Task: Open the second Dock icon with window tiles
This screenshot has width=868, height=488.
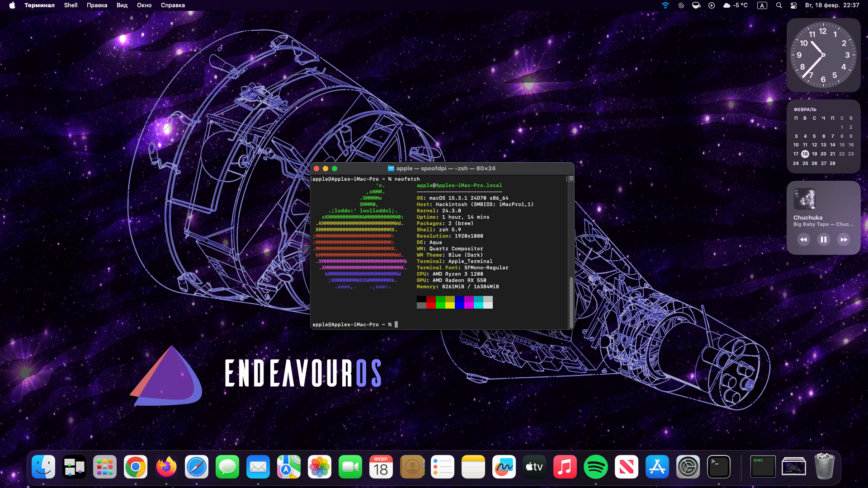Action: click(x=74, y=467)
